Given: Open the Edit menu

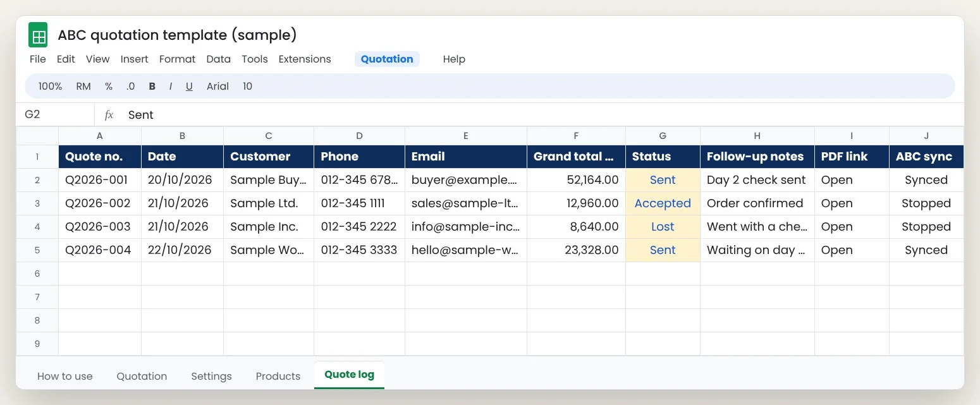Looking at the screenshot, I should tap(66, 59).
